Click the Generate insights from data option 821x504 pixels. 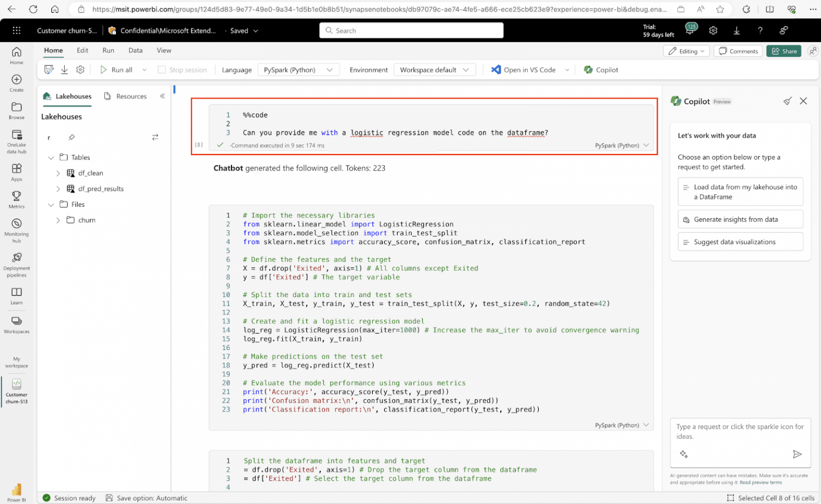coord(740,219)
